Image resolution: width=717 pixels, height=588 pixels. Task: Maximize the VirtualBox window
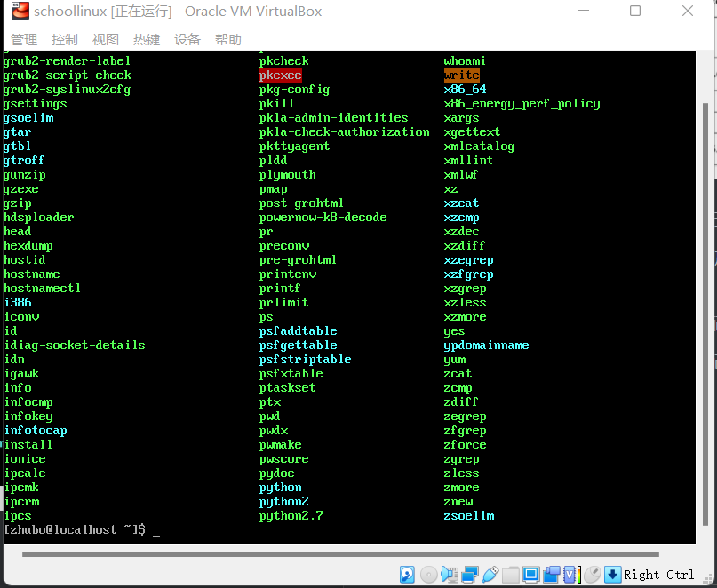coord(635,11)
